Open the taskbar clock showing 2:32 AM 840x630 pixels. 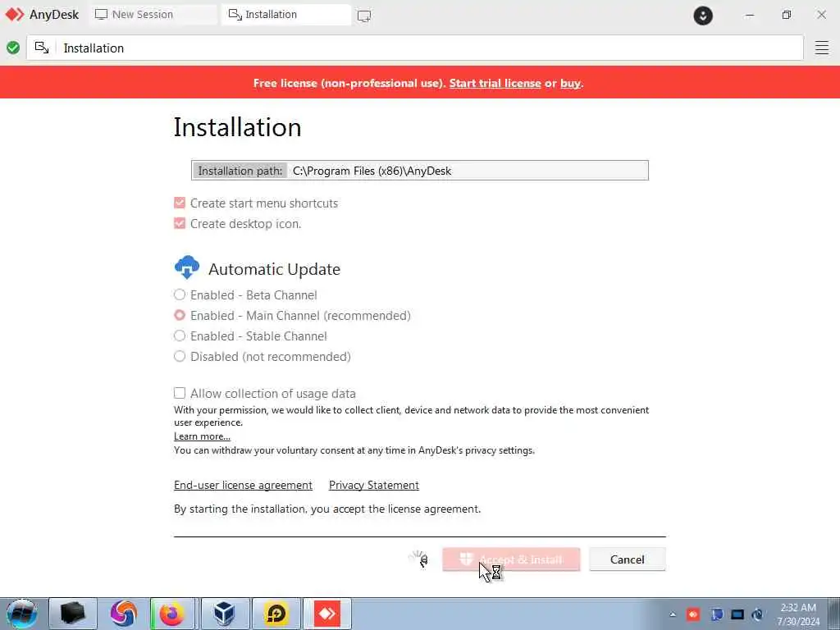tap(798, 614)
